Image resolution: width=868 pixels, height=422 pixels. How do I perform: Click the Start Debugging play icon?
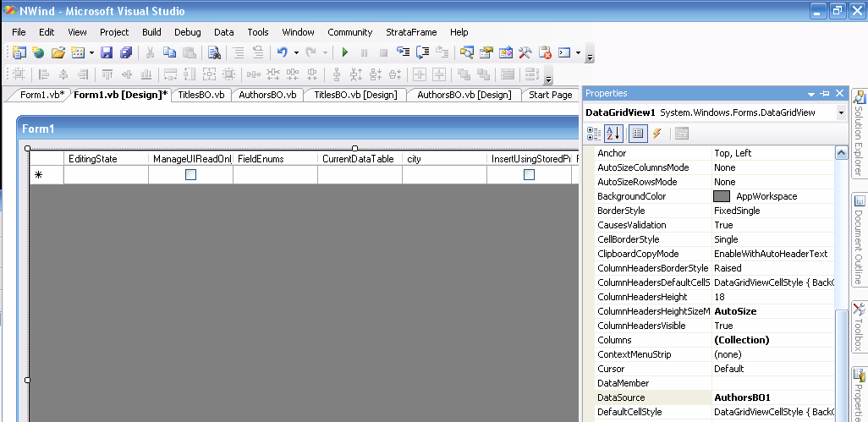point(345,52)
